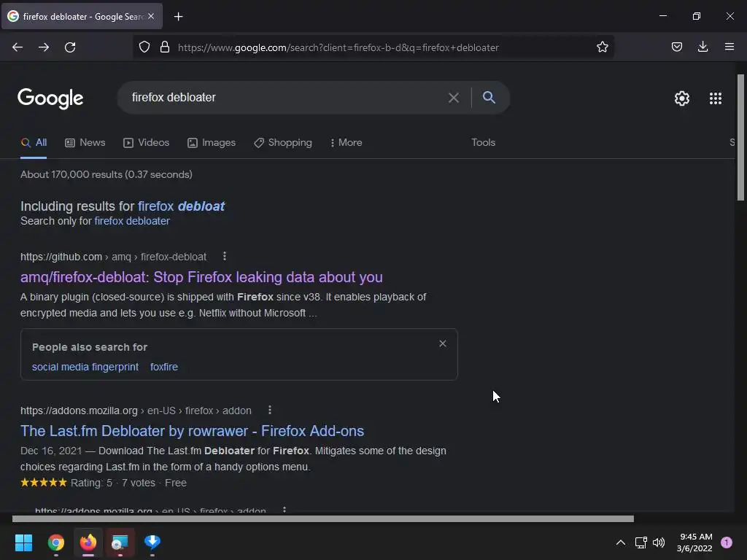Go forward to the next page
The width and height of the screenshot is (747, 560).
44,47
